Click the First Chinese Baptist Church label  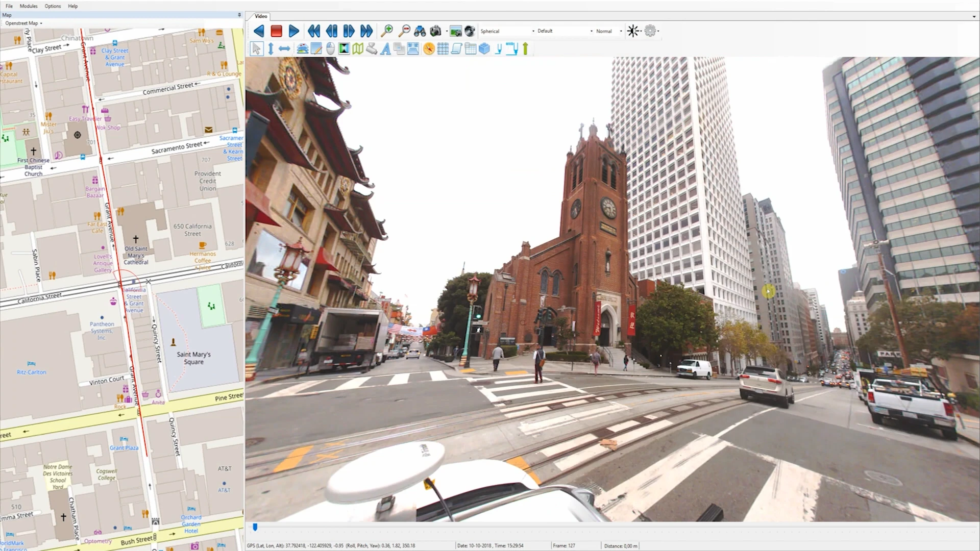click(x=33, y=167)
